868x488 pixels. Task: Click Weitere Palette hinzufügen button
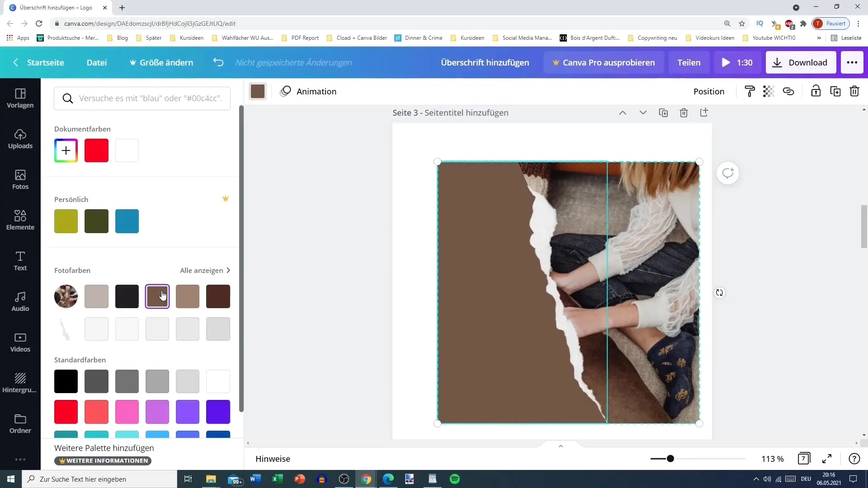click(x=104, y=448)
